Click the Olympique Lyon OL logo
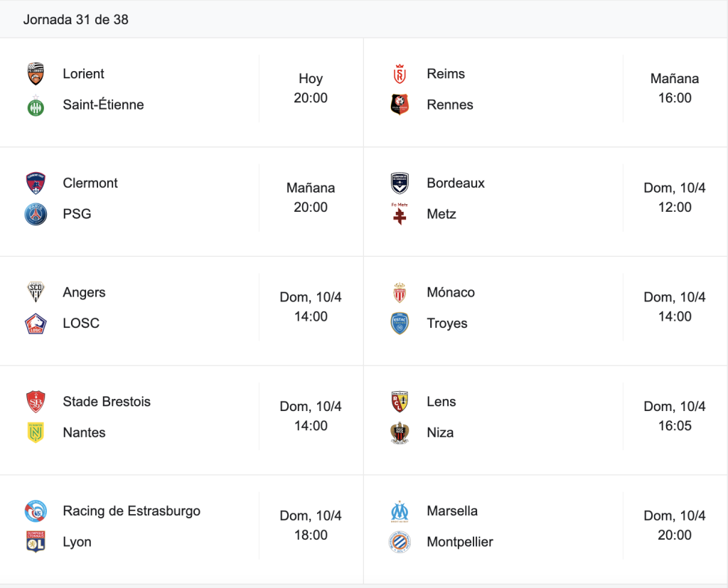728x588 pixels. pos(36,542)
